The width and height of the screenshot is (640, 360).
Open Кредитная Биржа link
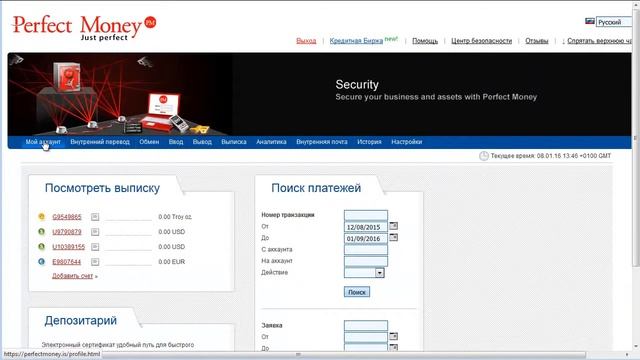pos(356,41)
